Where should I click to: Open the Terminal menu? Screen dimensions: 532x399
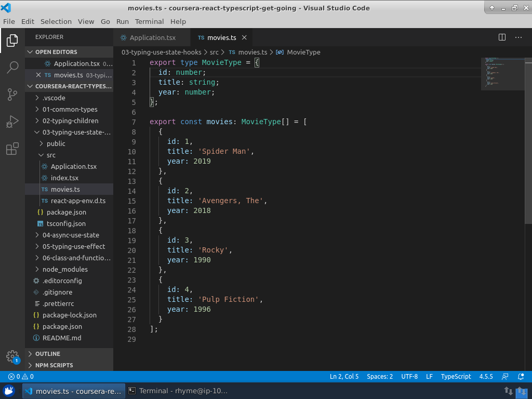coord(149,21)
